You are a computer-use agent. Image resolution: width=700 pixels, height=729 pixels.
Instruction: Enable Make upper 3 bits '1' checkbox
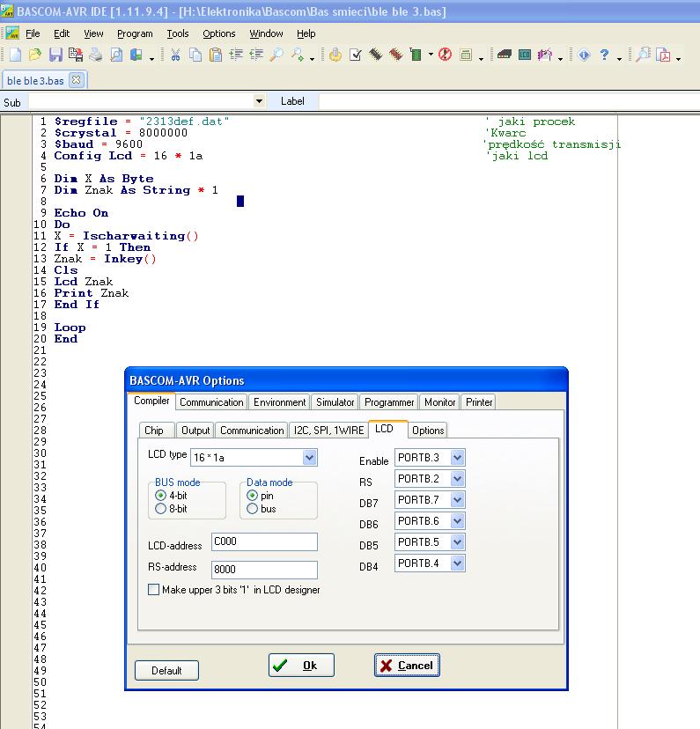coord(154,590)
